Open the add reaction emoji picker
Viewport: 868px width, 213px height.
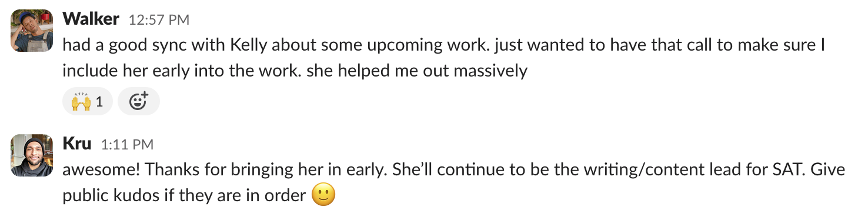pos(139,102)
